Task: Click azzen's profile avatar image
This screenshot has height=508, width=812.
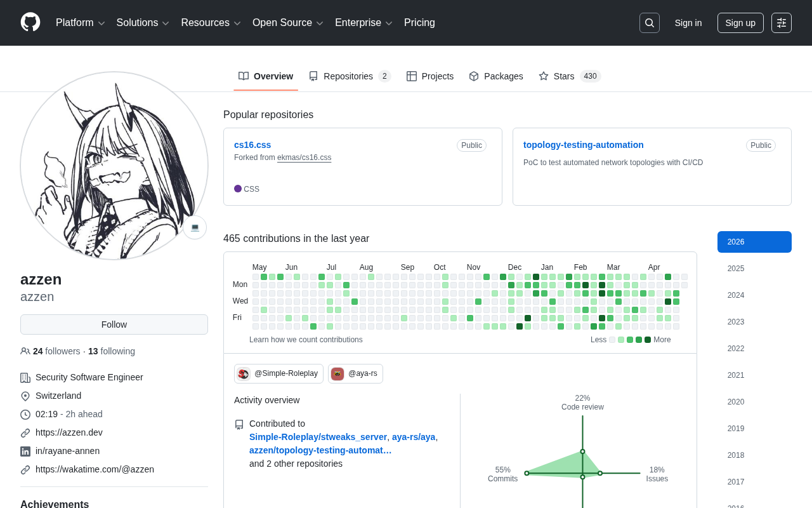Action: pyautogui.click(x=114, y=166)
